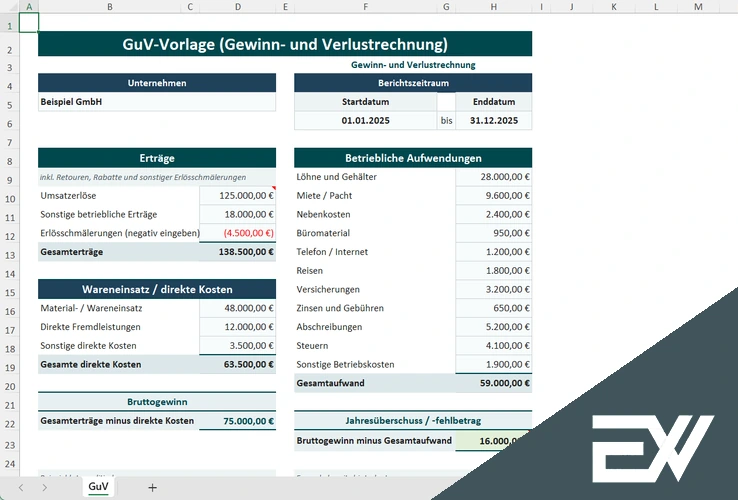Viewport: 738px width, 500px height.
Task: Click the 'inkl. Retouren, Rabatte' note text
Action: [x=143, y=177]
